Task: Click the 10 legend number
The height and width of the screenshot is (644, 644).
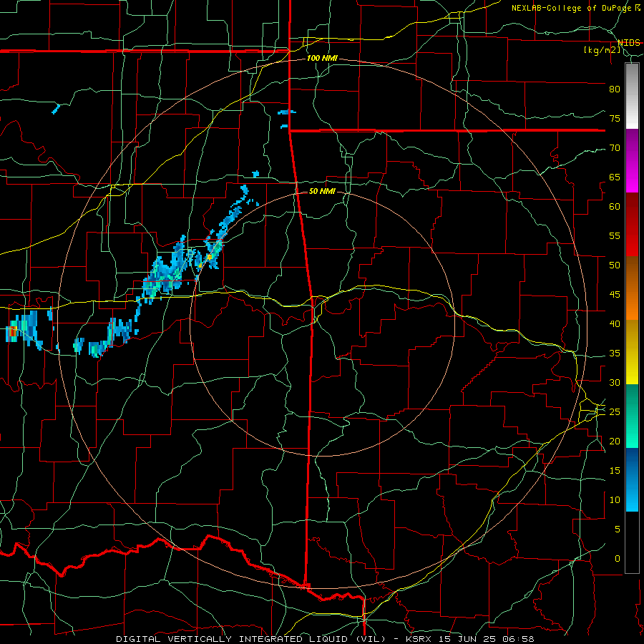Action: point(615,500)
